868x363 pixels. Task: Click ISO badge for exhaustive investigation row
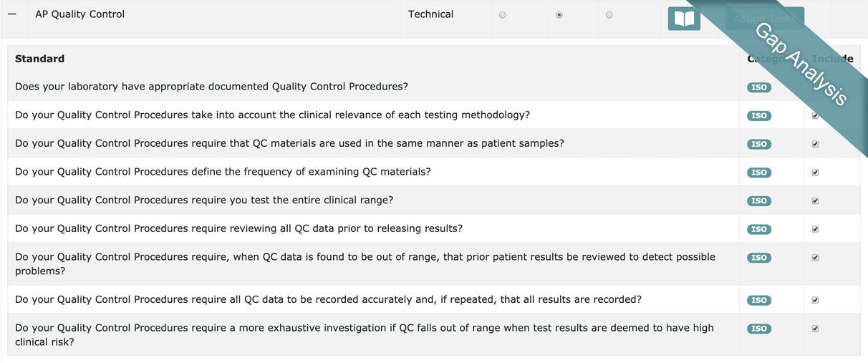coord(758,329)
